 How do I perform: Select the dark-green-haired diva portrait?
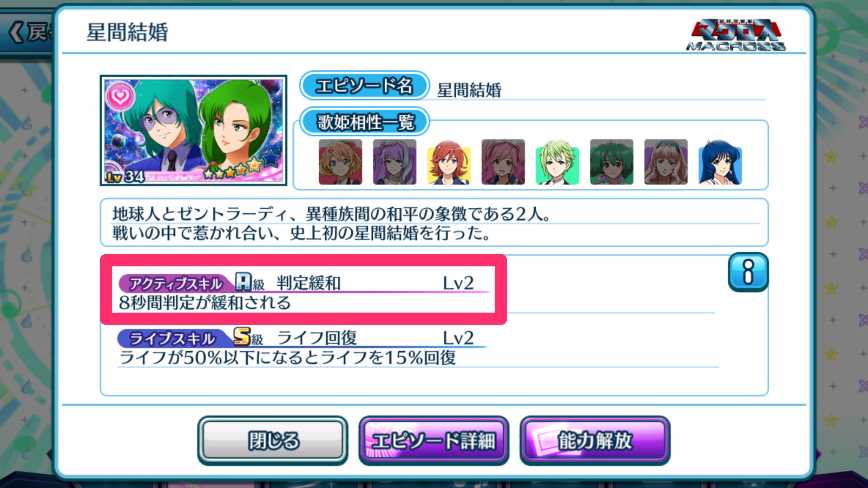click(612, 162)
